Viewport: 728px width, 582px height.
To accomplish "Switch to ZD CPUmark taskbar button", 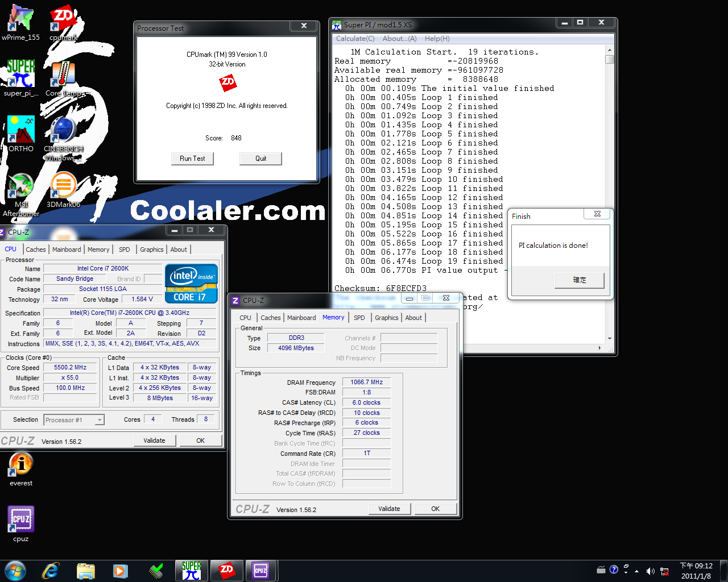I will (x=226, y=570).
